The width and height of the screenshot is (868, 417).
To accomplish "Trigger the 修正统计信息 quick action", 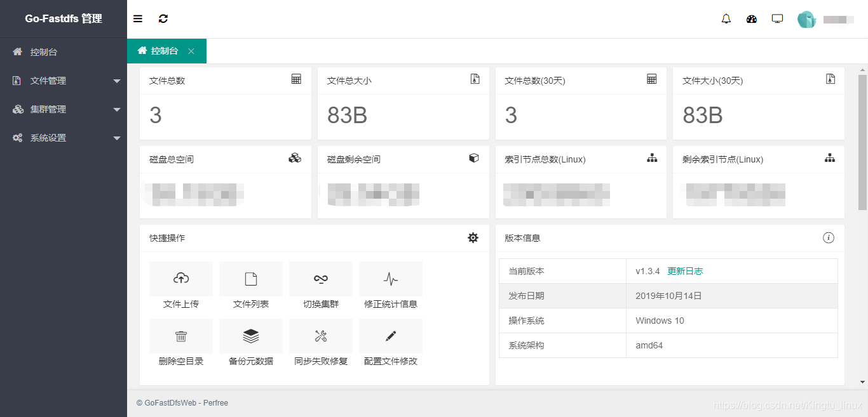I will pyautogui.click(x=390, y=279).
